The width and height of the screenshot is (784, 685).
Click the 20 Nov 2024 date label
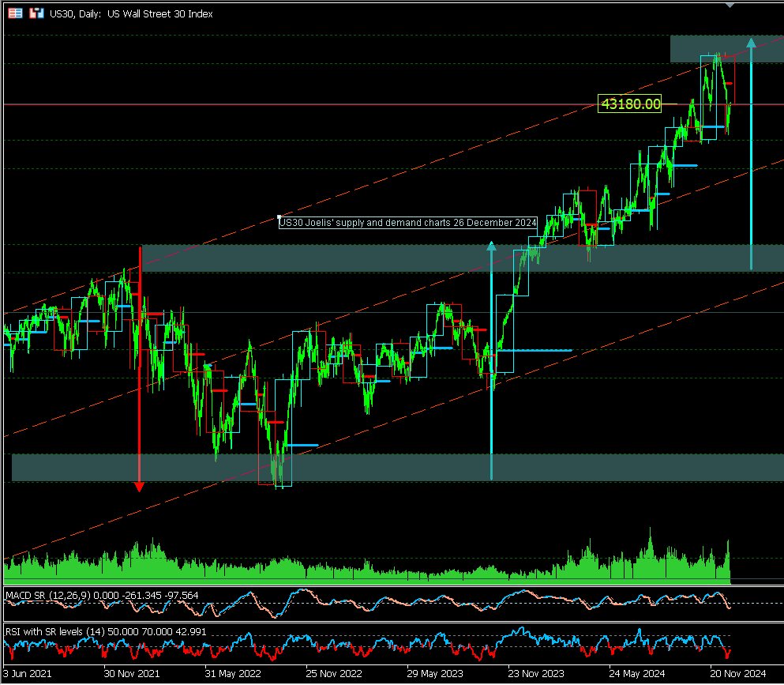coord(738,674)
